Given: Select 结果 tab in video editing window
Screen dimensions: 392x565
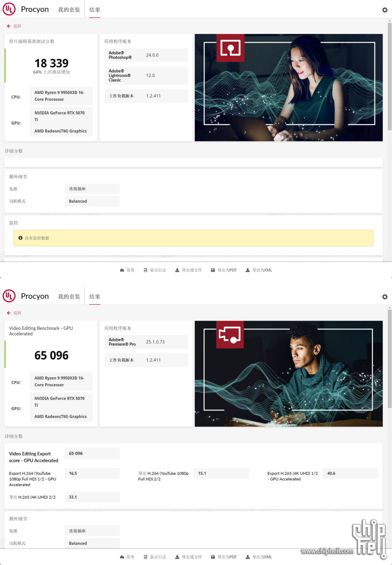Looking at the screenshot, I should (95, 297).
